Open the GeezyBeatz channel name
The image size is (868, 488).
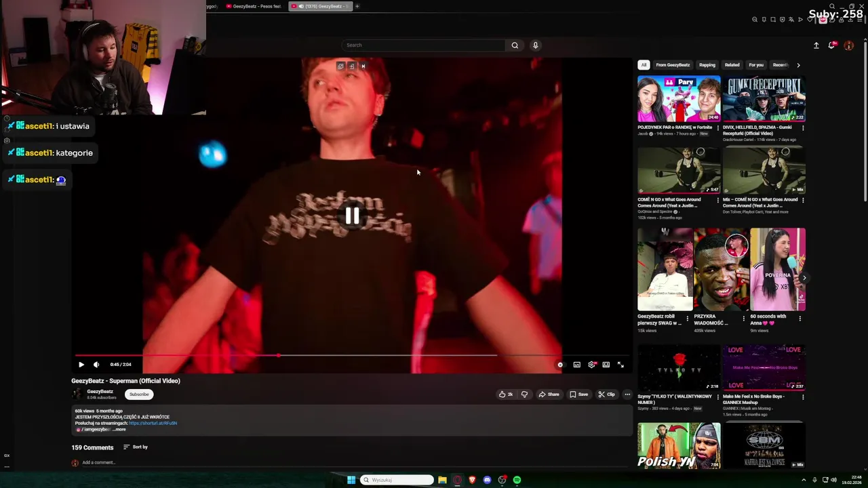100,391
